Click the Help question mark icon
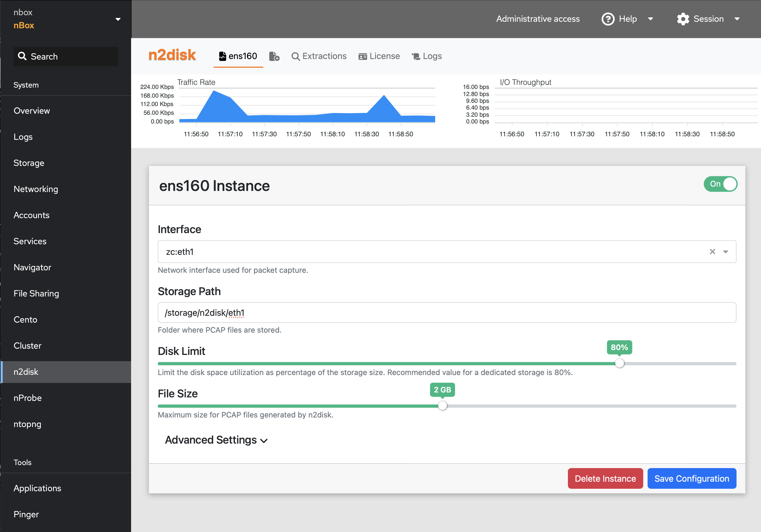761x532 pixels. [608, 19]
